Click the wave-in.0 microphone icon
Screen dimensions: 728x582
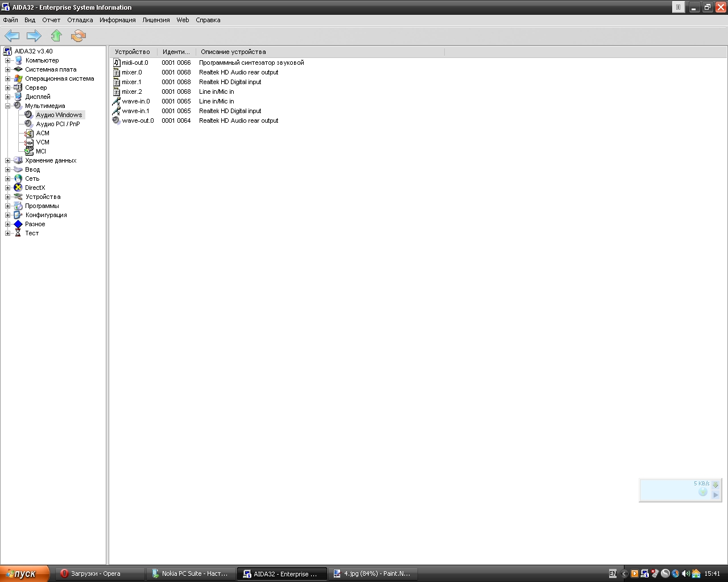pos(116,101)
